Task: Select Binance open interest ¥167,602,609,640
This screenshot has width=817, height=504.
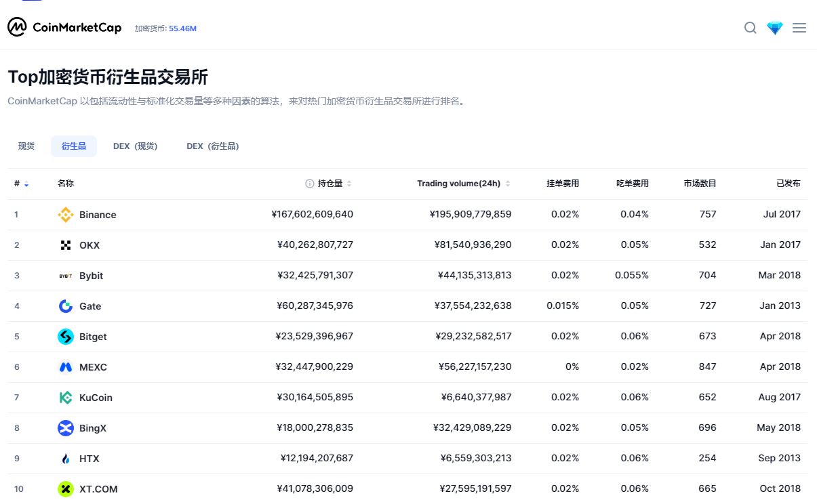Action: coord(312,214)
